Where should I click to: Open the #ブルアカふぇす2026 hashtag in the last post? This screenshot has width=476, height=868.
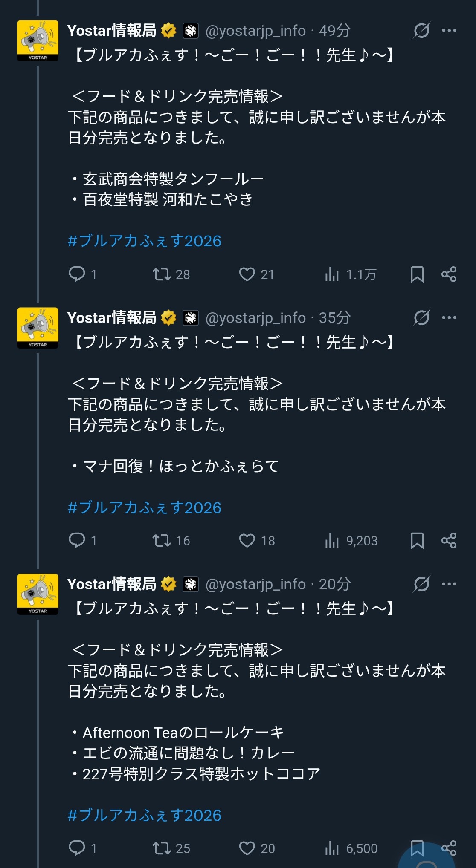[144, 815]
